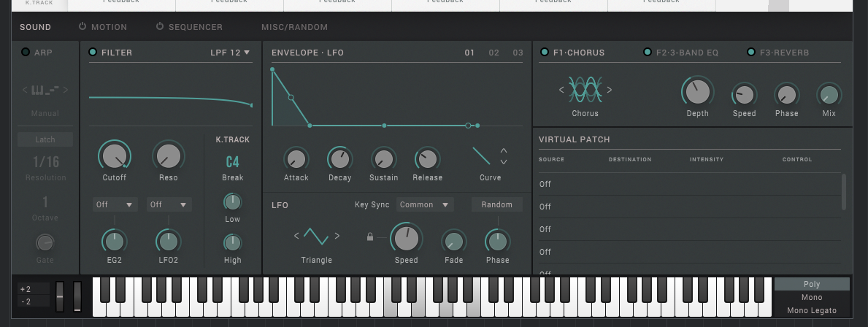Click the Motion power icon
The width and height of the screenshot is (868, 327).
(x=82, y=27)
